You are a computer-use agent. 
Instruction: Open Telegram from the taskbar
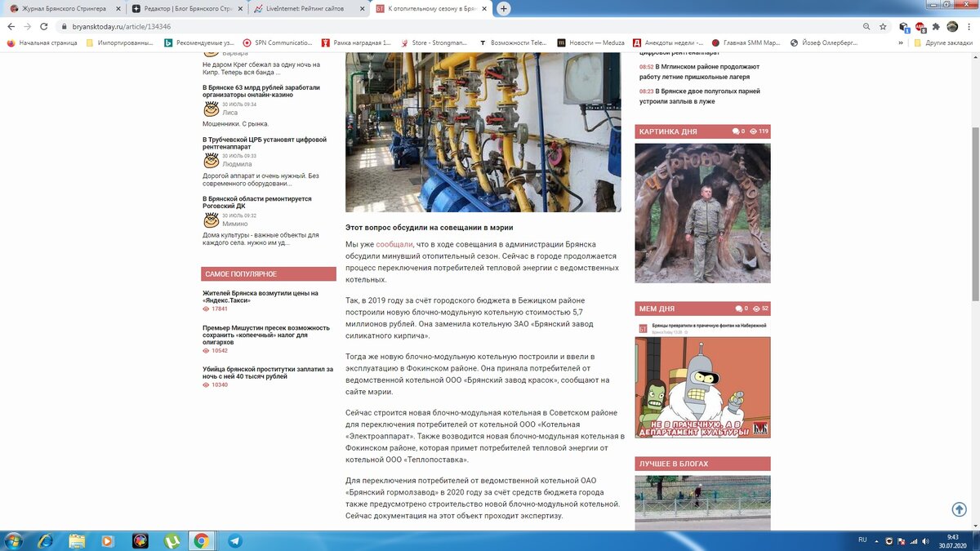(x=234, y=540)
